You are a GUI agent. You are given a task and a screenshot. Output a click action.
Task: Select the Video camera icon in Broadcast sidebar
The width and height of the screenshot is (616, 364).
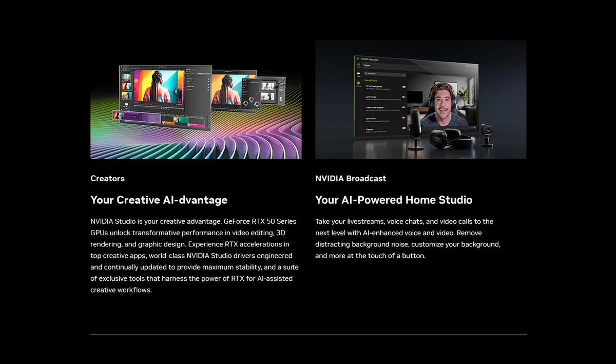click(359, 73)
